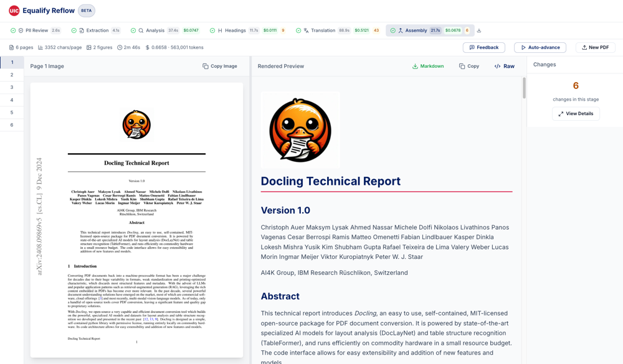Click the Analysis stage magnifier icon

140,30
